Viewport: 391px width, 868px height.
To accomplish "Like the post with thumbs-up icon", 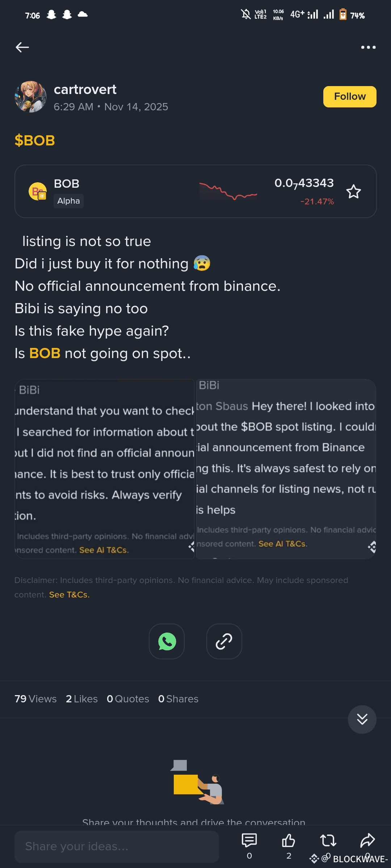I will coord(289,841).
